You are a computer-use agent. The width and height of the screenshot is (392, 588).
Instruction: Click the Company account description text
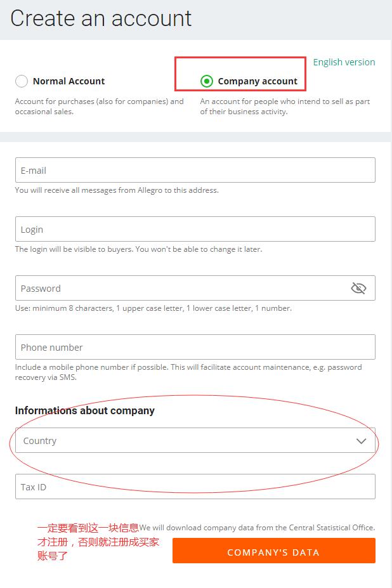click(x=285, y=107)
